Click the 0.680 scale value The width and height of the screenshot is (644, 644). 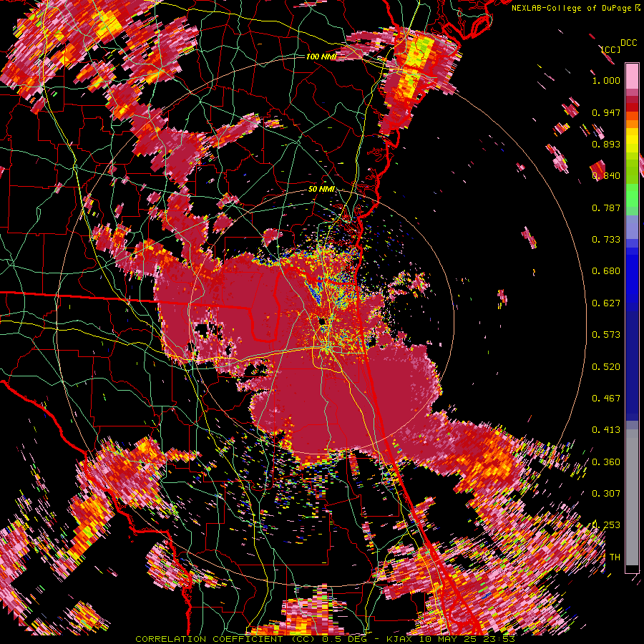click(606, 271)
